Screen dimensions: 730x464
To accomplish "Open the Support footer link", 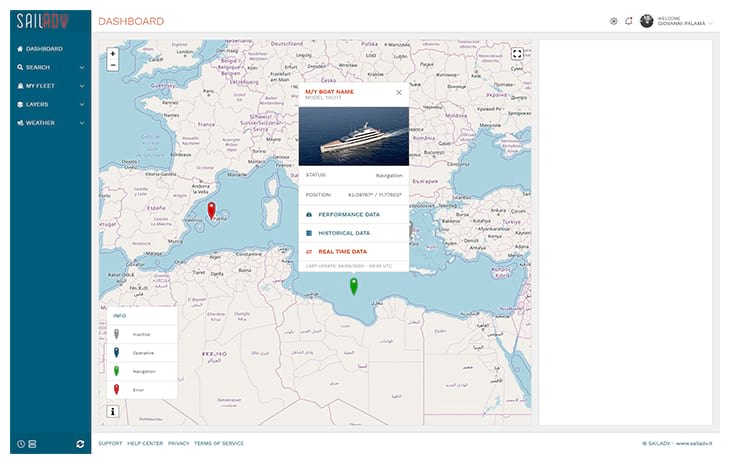I will (x=110, y=444).
